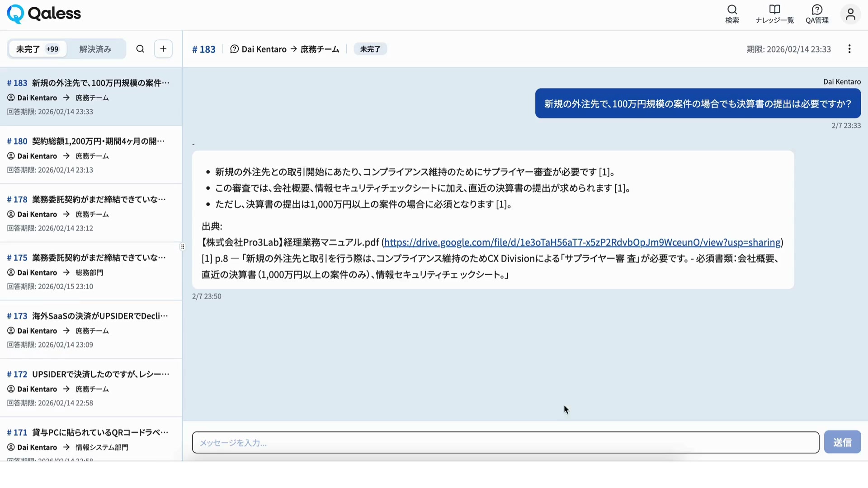Click the 送信 send button
868x488 pixels.
point(842,442)
